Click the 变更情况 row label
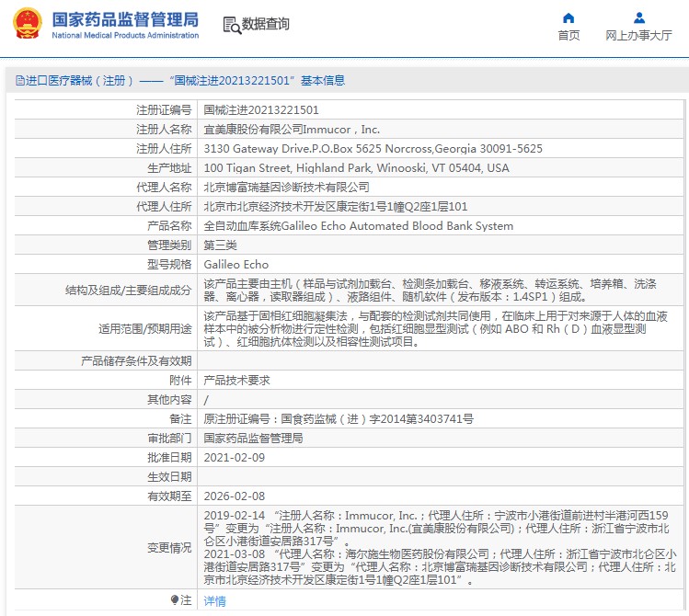The image size is (689, 616). (169, 548)
